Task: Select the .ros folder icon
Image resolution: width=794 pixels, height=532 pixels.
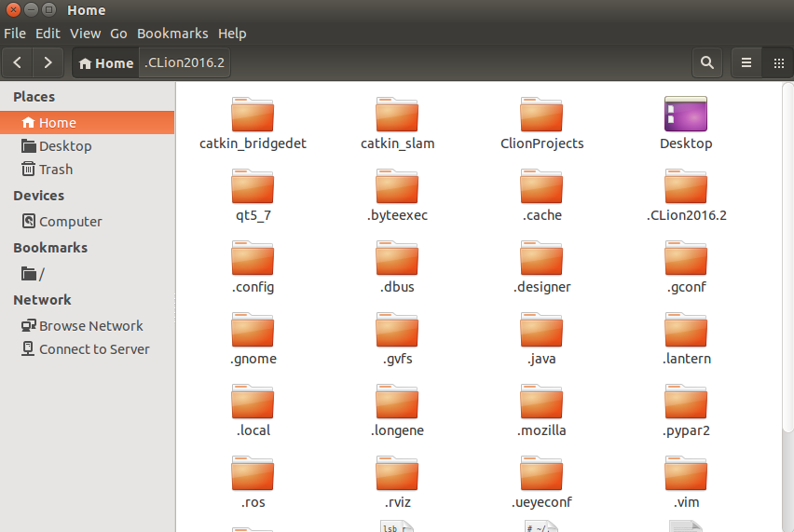Action: pos(253,474)
